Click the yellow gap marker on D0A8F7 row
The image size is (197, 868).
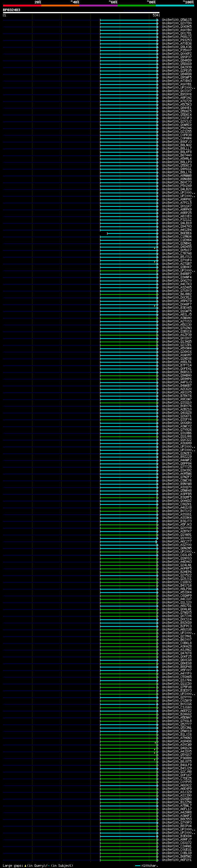(155, 306)
